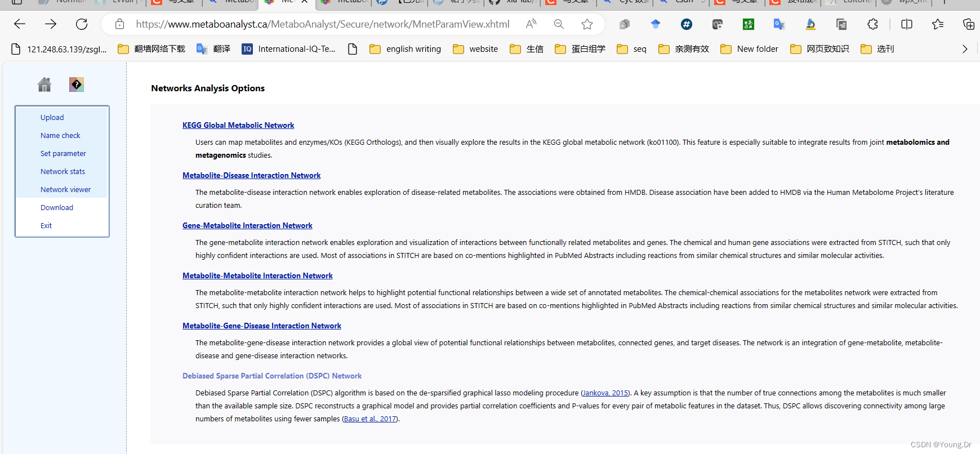
Task: Open the International-IQ-Te... bookmark
Action: pos(288,49)
